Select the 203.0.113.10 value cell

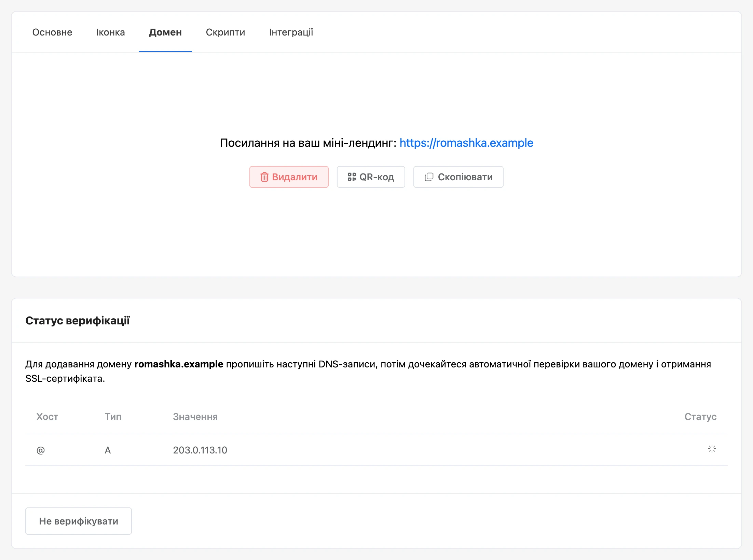tap(200, 450)
